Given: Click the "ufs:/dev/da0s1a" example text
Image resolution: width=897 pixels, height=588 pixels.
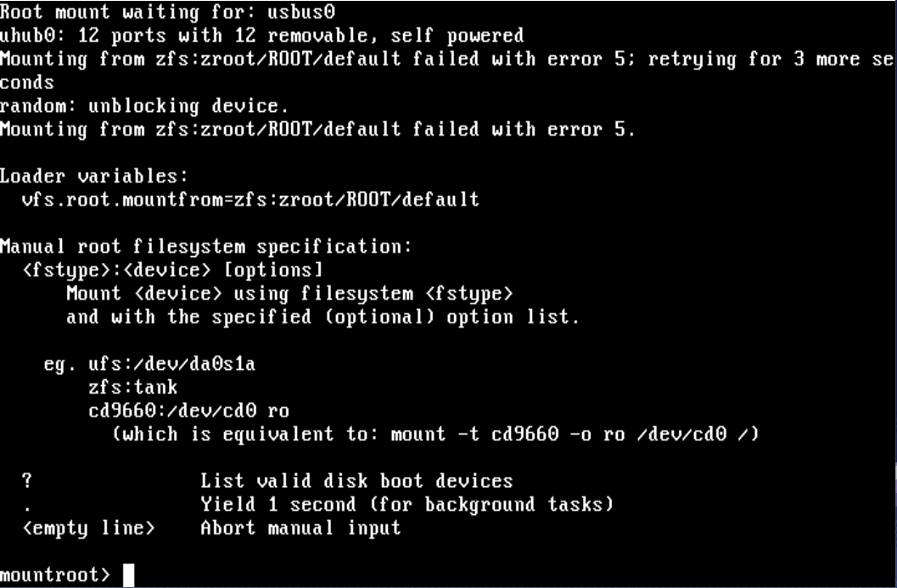Looking at the screenshot, I should click(x=172, y=364).
